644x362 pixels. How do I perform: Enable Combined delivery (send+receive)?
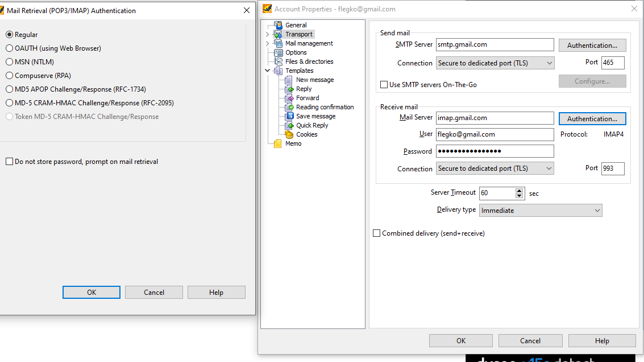tap(377, 233)
